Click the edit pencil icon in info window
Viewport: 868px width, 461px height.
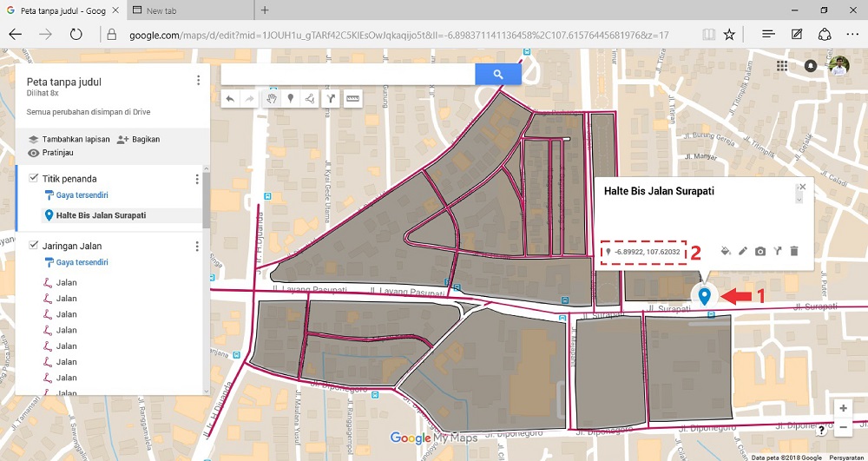pyautogui.click(x=743, y=252)
